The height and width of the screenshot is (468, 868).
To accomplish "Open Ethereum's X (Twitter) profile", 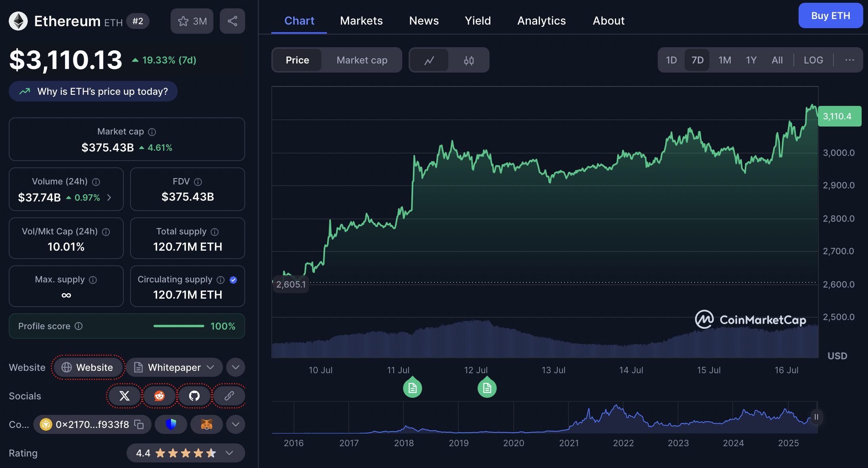I will coord(125,396).
